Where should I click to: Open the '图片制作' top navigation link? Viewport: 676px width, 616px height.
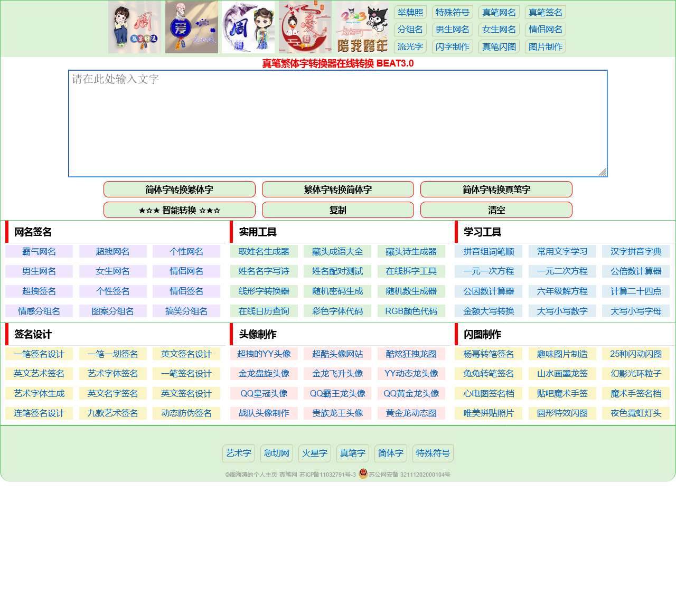tap(546, 46)
